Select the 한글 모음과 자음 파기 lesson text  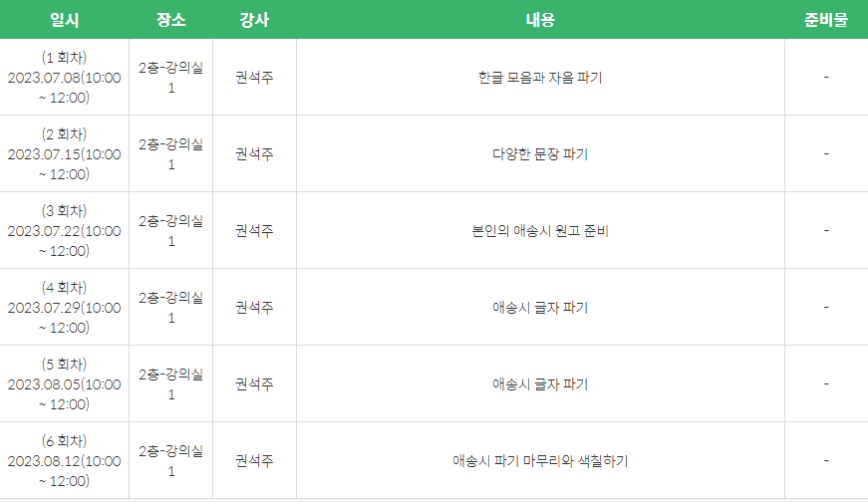pyautogui.click(x=540, y=78)
